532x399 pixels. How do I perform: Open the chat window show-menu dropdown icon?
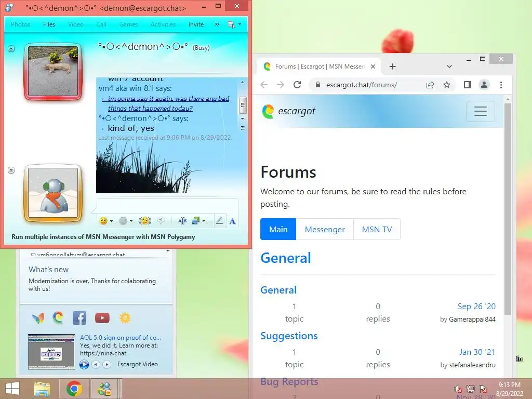(x=234, y=24)
